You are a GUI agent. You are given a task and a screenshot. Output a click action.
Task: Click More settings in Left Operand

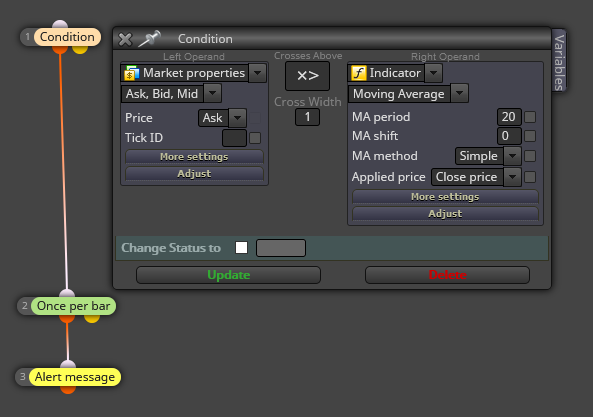coord(194,157)
